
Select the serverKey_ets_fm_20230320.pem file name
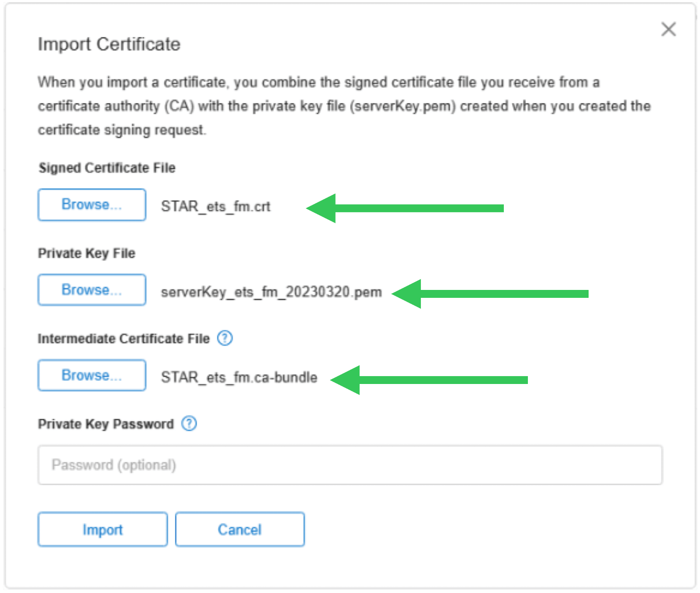pos(271,292)
